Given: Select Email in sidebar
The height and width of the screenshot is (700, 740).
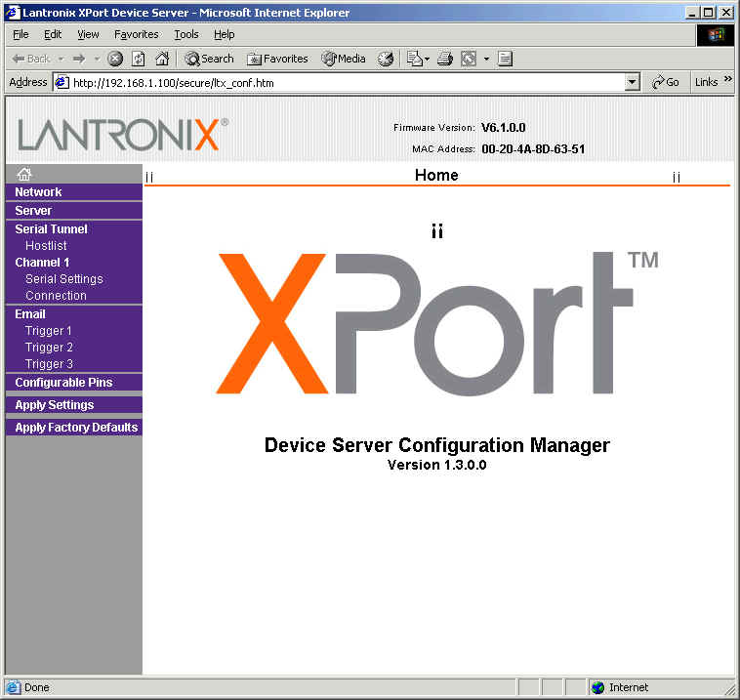Looking at the screenshot, I should click(x=29, y=314).
